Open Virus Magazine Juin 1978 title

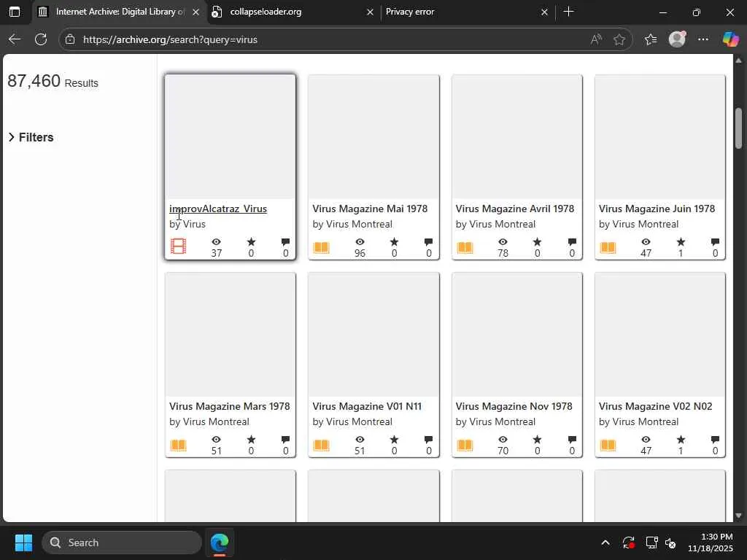(657, 209)
